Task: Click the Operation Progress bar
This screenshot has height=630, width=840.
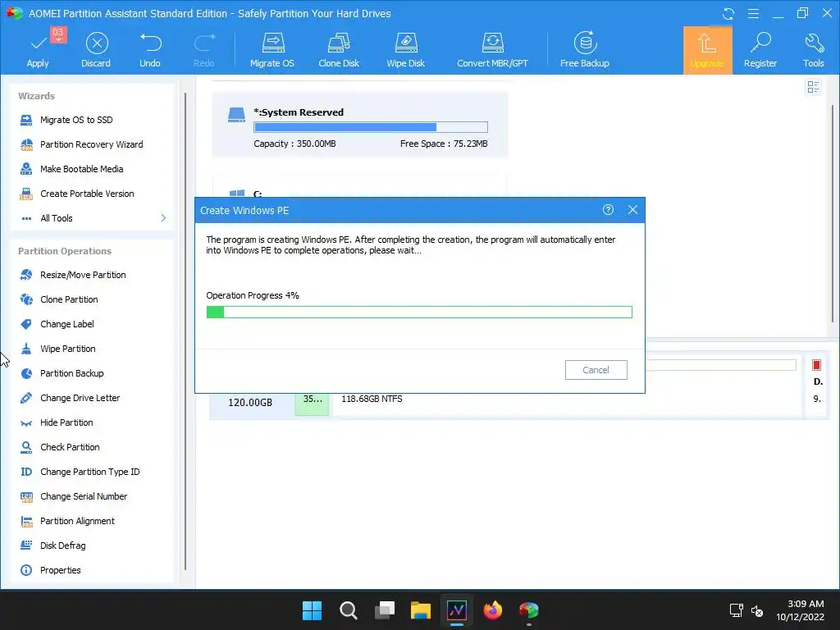Action: [419, 313]
